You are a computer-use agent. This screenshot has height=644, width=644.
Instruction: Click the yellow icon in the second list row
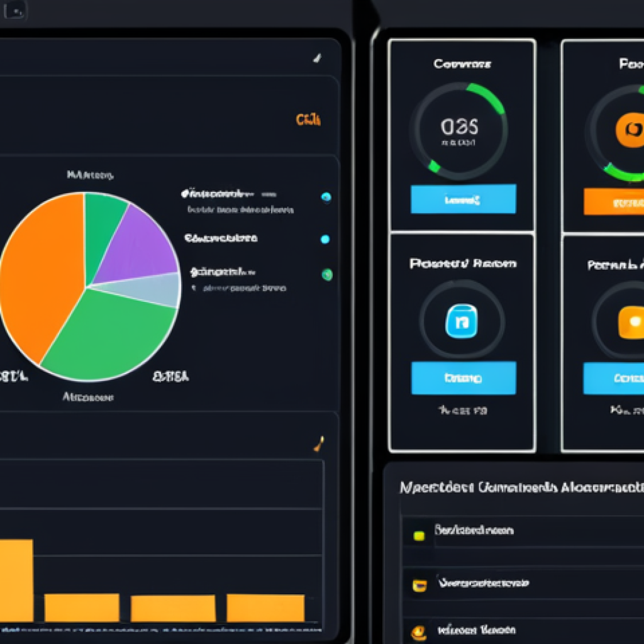tap(419, 586)
